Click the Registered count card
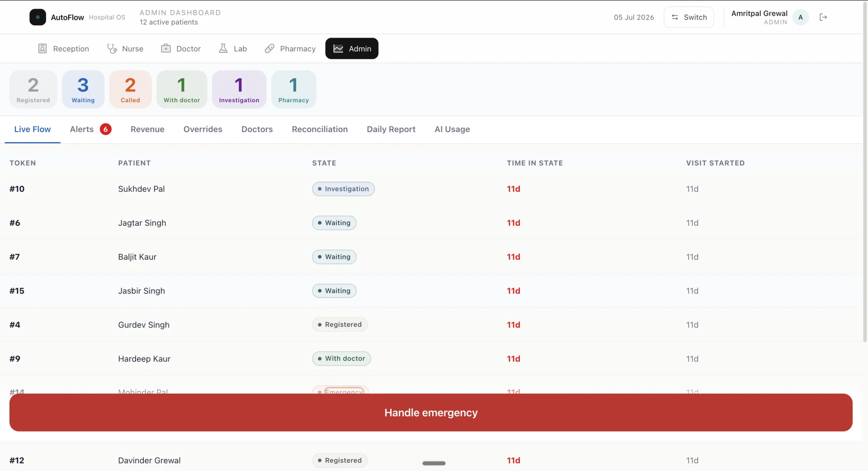This screenshot has width=868, height=471. (x=33, y=89)
